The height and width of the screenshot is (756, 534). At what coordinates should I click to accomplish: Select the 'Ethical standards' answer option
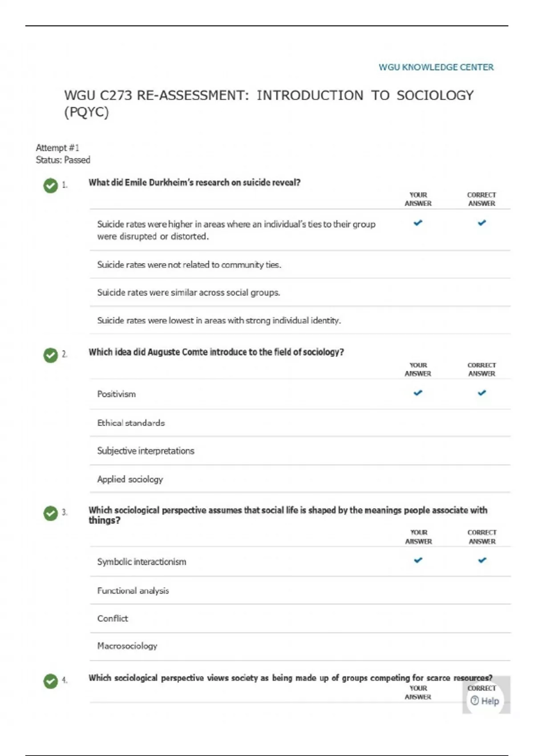coord(131,423)
